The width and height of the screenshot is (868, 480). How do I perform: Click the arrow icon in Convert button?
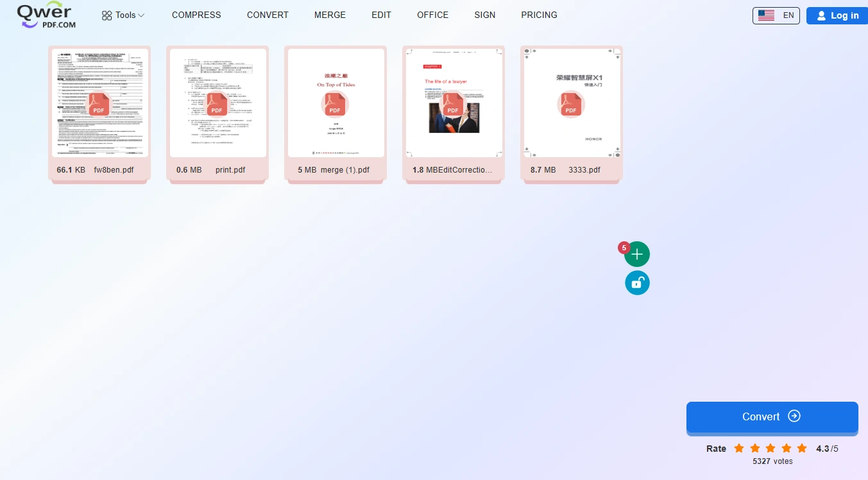(794, 416)
